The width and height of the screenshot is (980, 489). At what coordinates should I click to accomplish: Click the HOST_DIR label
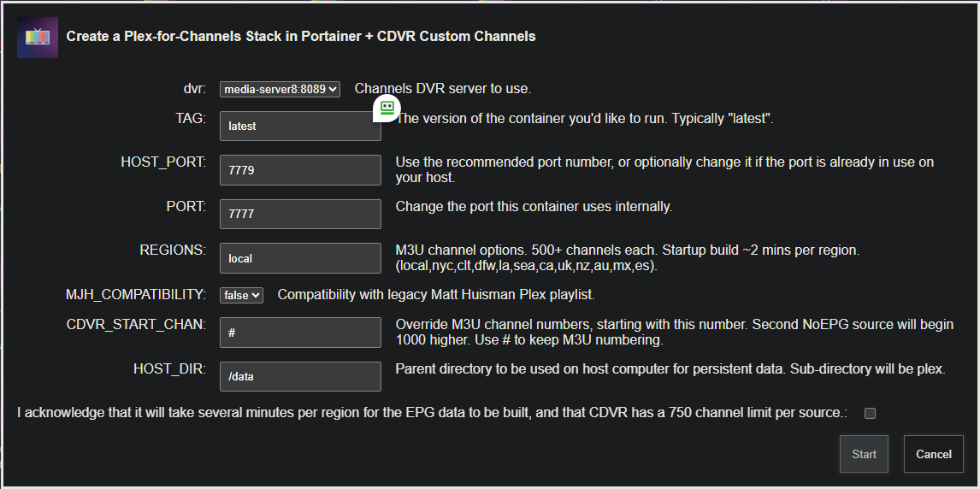[x=169, y=368]
